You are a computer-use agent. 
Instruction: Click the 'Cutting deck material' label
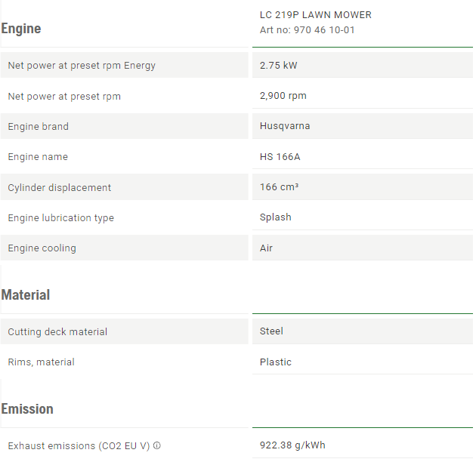click(x=57, y=332)
